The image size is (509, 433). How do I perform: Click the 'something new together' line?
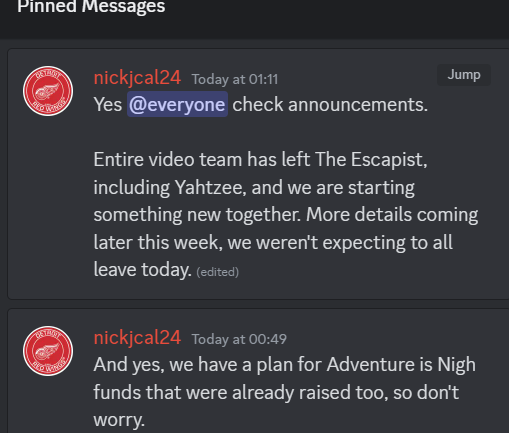point(286,214)
